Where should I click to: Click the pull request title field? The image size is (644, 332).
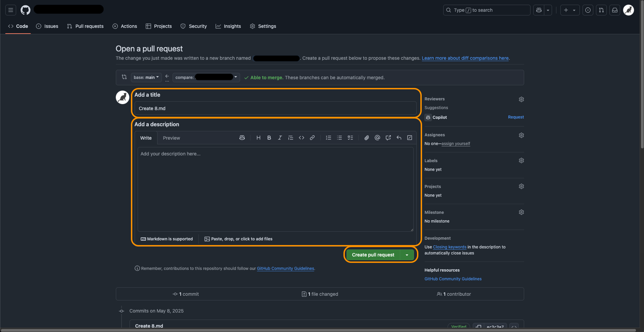[275, 108]
